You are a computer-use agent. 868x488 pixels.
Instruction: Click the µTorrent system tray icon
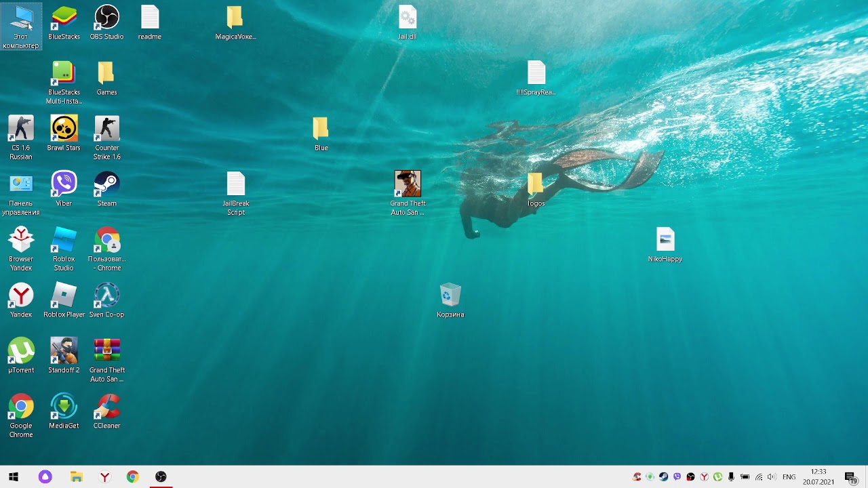[x=718, y=477]
